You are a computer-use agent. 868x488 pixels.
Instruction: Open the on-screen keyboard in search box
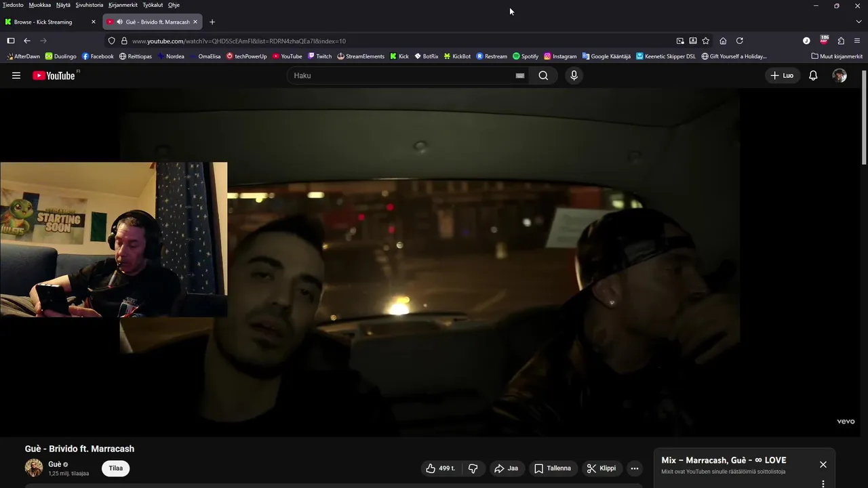[x=520, y=76]
